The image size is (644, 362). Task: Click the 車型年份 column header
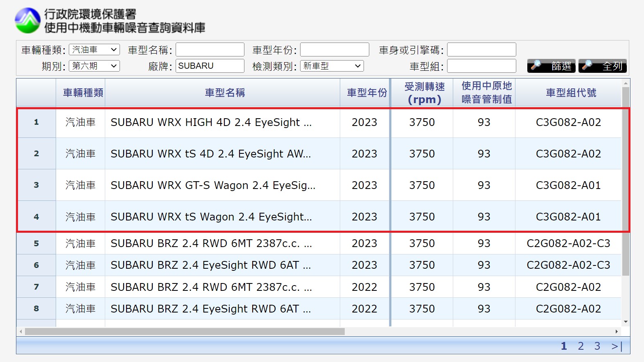[x=366, y=93]
